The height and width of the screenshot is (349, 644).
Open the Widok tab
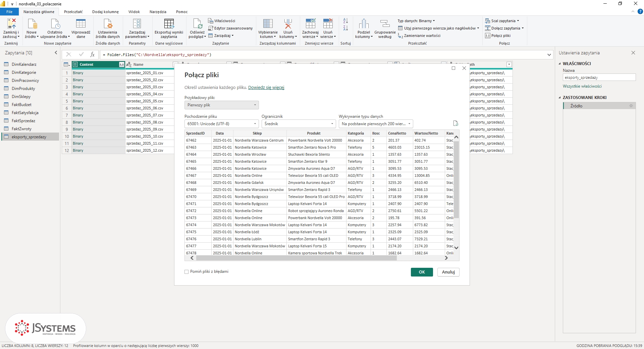[x=134, y=12]
